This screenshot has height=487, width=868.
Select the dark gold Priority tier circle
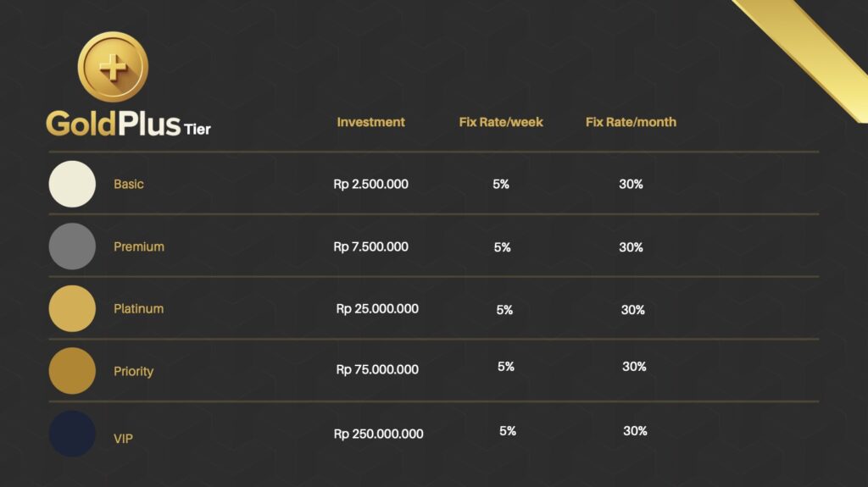click(72, 371)
